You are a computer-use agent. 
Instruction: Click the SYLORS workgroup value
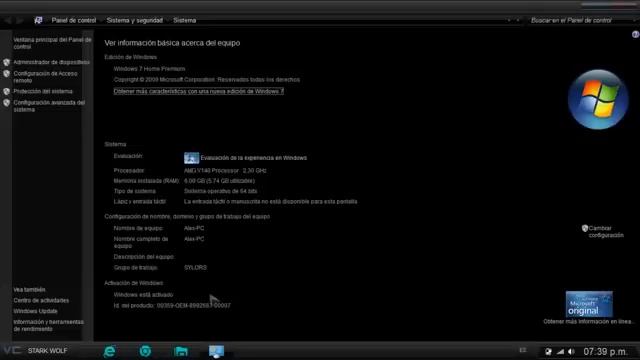coord(195,268)
